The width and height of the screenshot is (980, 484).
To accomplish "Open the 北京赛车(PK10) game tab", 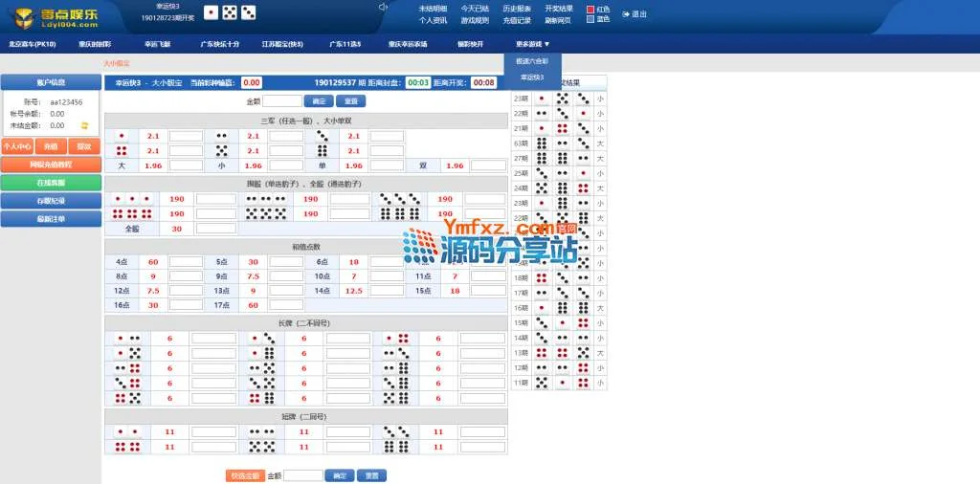I will click(33, 44).
